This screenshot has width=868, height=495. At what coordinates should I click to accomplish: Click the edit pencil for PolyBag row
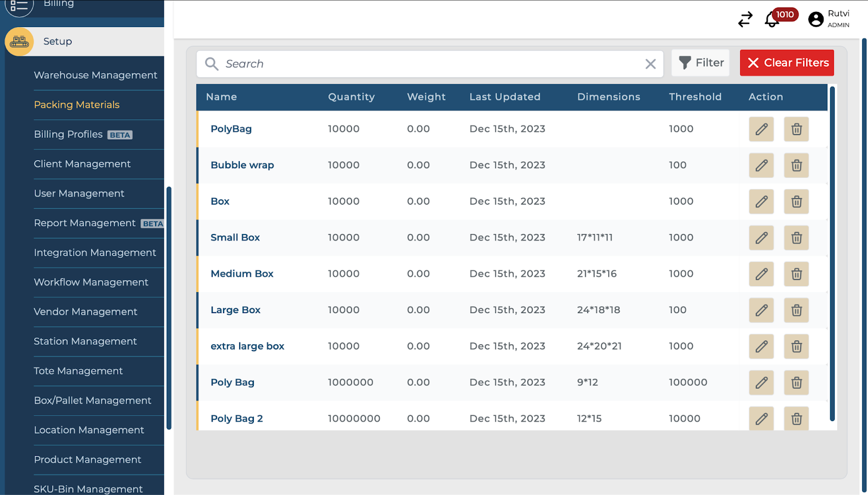click(x=761, y=129)
